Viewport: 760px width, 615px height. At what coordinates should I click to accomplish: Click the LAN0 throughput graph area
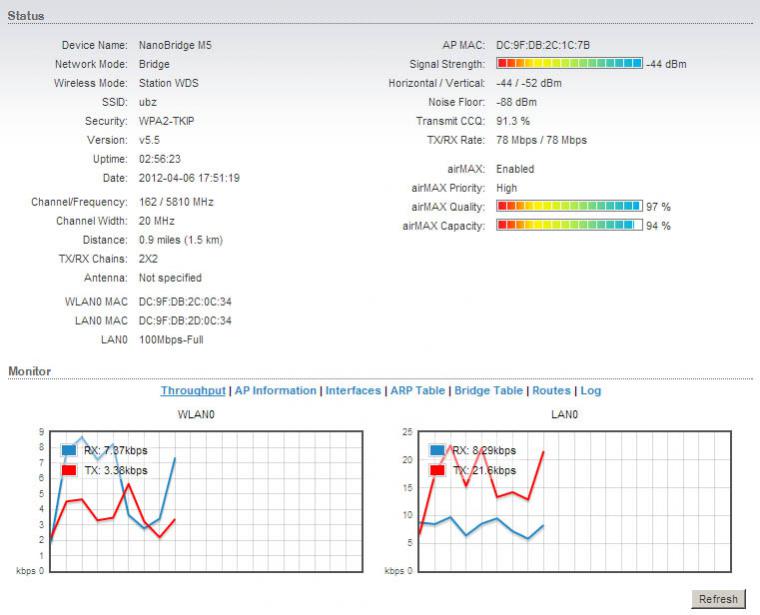pyautogui.click(x=575, y=502)
